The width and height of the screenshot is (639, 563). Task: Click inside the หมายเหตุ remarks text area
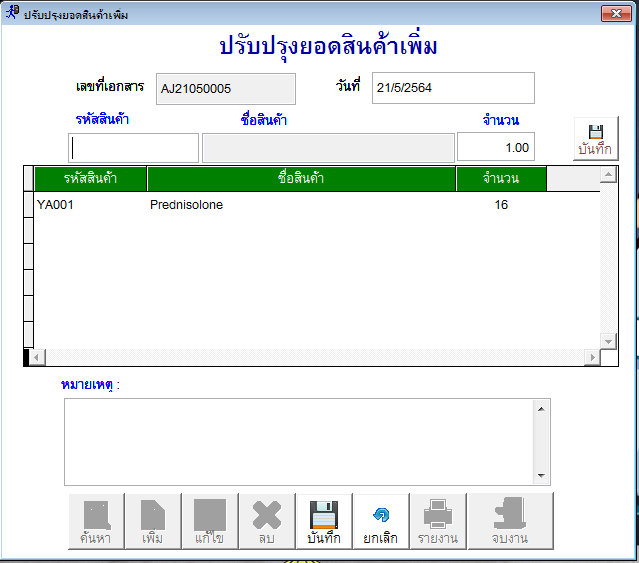pyautogui.click(x=300, y=441)
